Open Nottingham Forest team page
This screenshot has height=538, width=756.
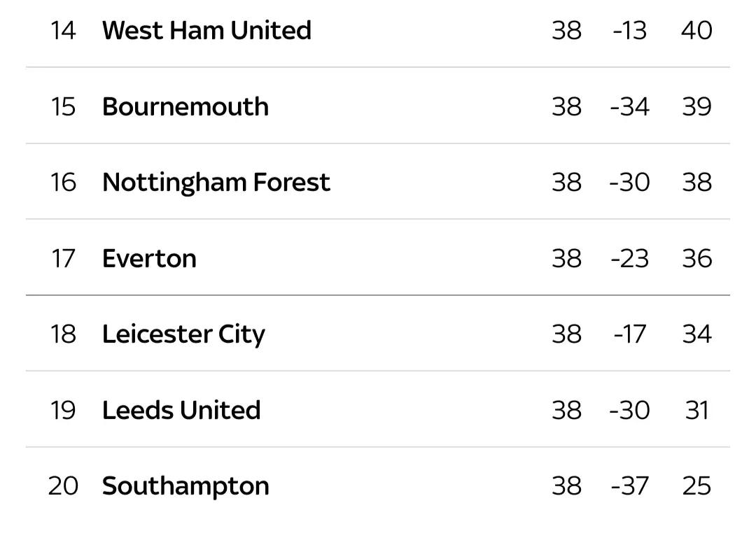point(216,182)
